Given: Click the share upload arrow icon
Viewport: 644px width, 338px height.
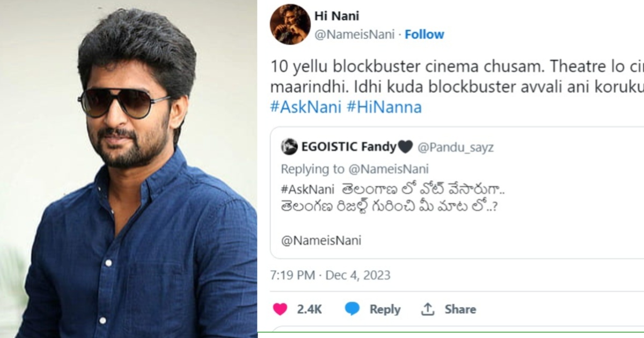Looking at the screenshot, I should pos(427,309).
